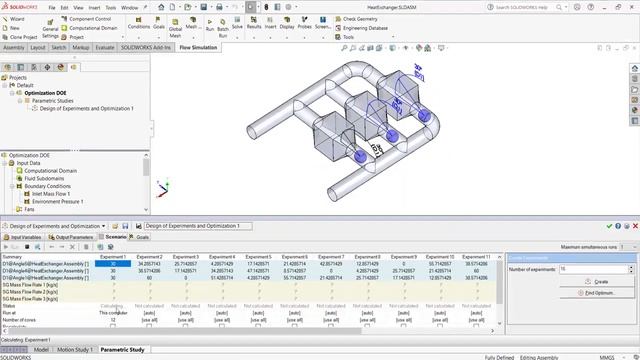Click the Insert ribbon tool
Screen dimensions: 640x360
tap(270, 23)
